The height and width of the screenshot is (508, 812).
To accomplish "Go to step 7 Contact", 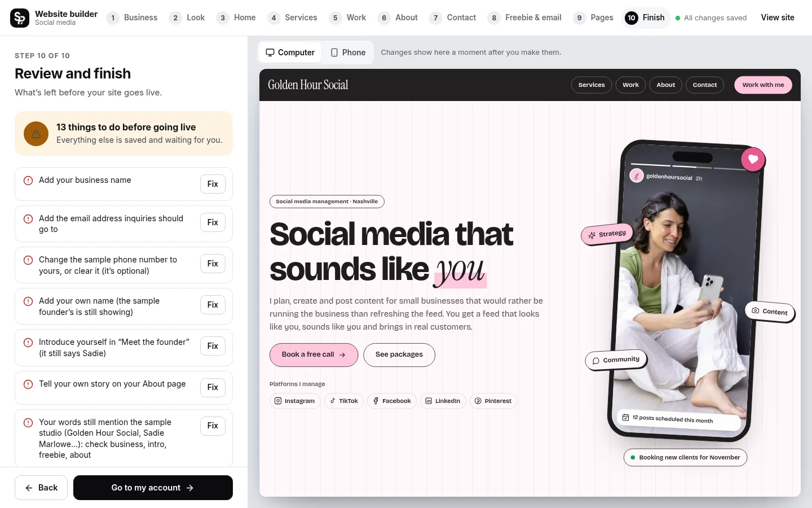I will pyautogui.click(x=453, y=18).
